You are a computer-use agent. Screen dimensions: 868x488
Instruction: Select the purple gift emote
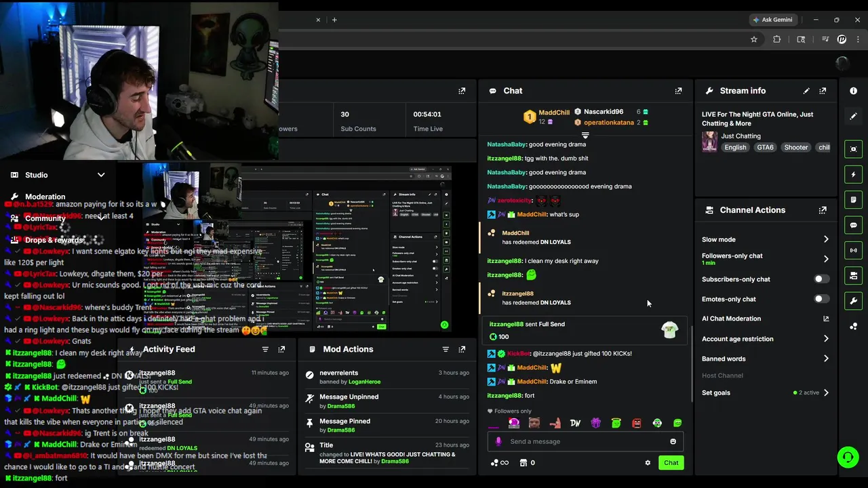tap(595, 423)
